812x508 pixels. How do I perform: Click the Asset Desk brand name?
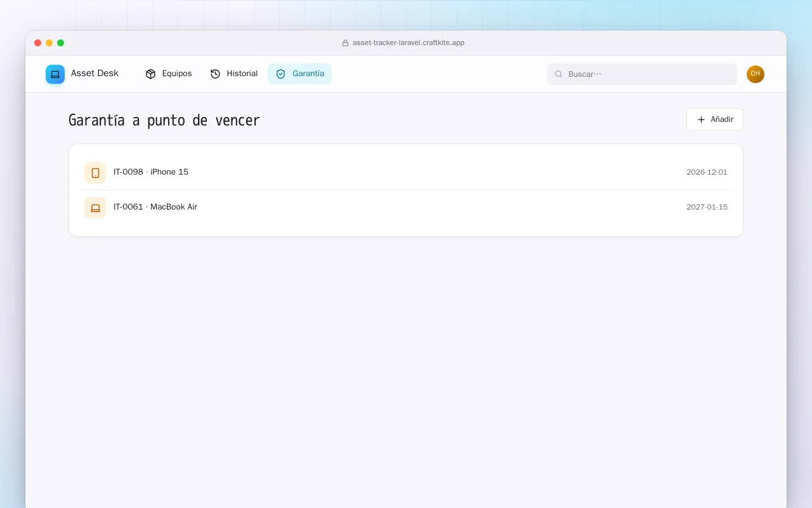[x=95, y=74]
